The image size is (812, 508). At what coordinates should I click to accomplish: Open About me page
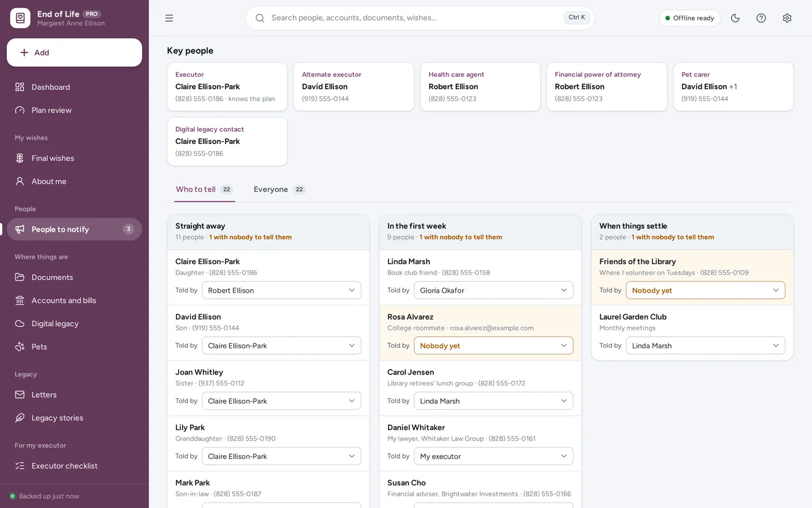[x=74, y=181]
